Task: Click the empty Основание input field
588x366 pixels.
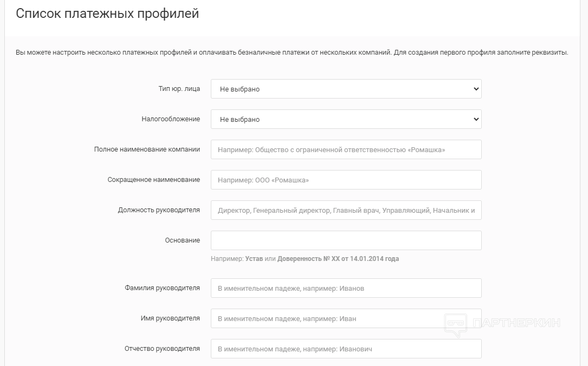Action: click(346, 240)
